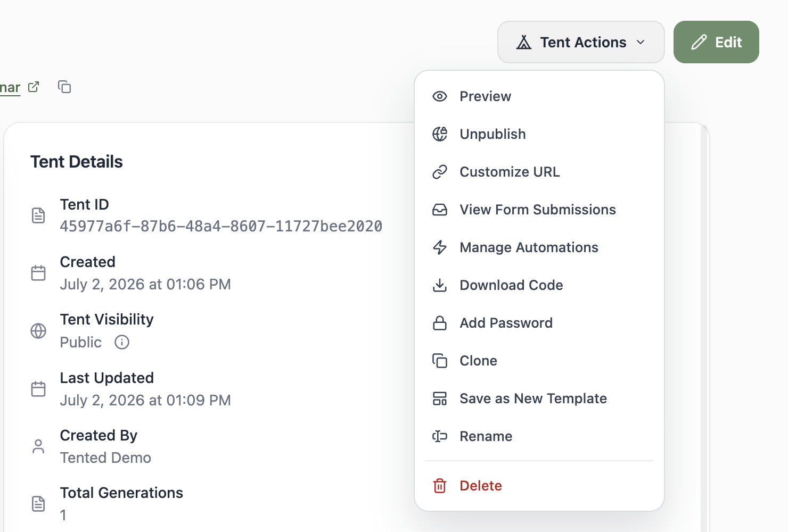
Task: Click the Tent Details heading
Action: click(77, 162)
